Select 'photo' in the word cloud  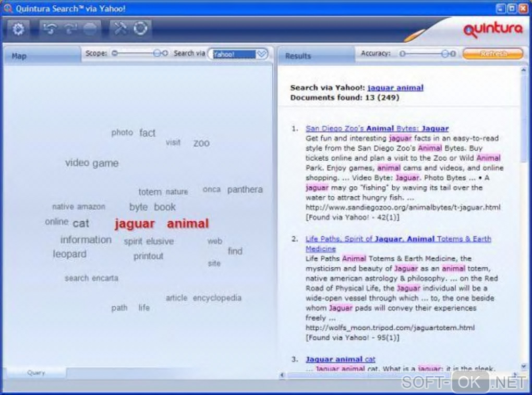point(122,133)
